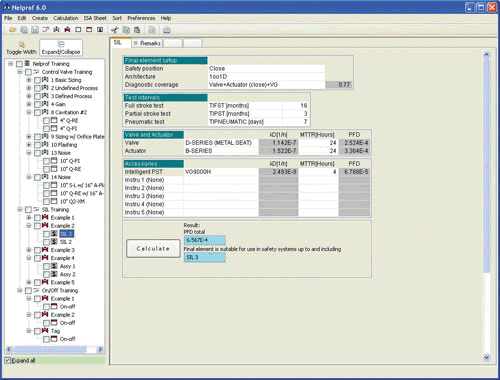Collapse the Nelprof Training root node

pos(11,63)
